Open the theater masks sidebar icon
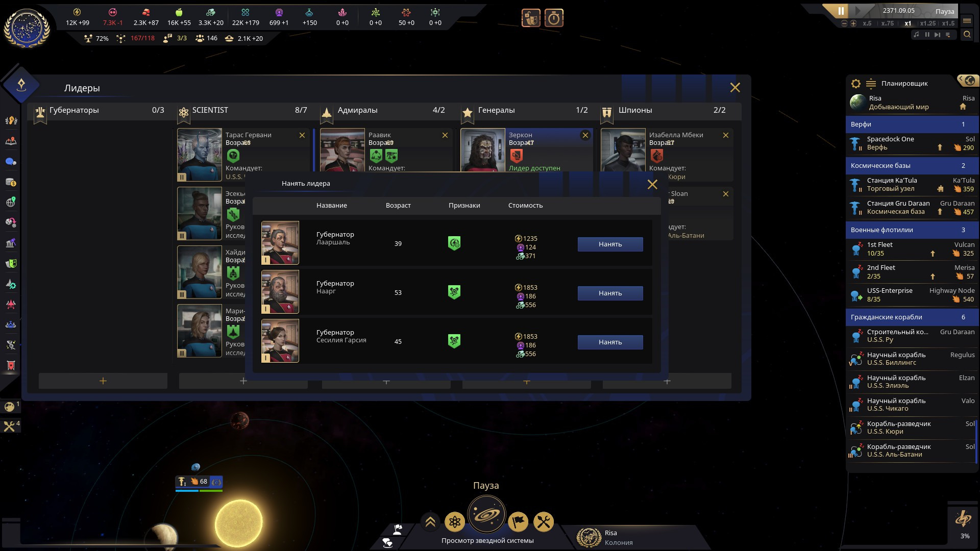 (11, 263)
